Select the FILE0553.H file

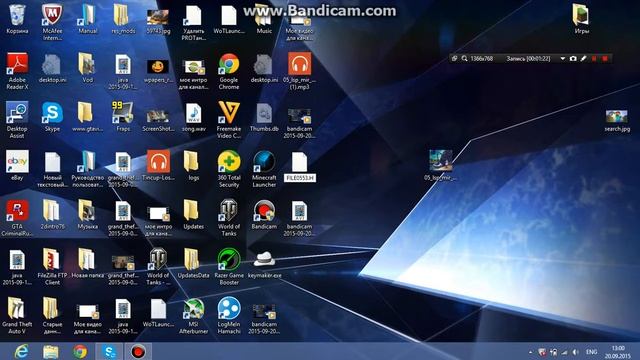point(300,167)
